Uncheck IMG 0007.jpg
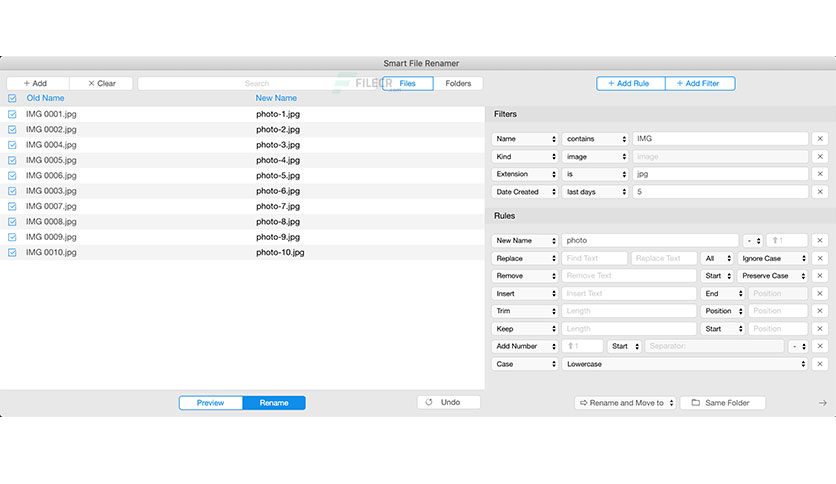The image size is (836, 484). (12, 206)
